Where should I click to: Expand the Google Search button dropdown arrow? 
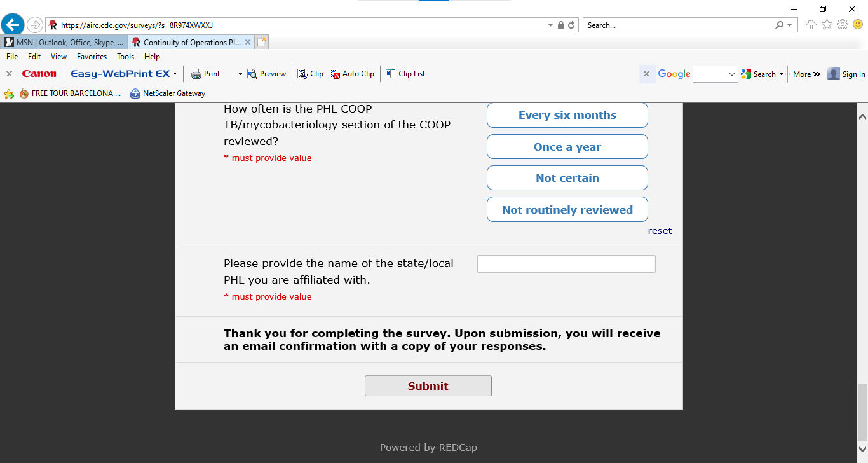click(x=782, y=74)
